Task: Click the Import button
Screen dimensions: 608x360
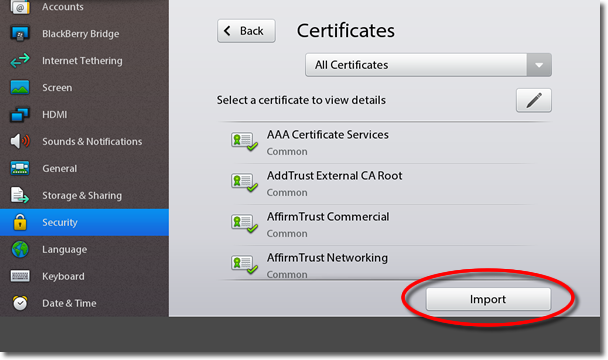Action: click(488, 299)
